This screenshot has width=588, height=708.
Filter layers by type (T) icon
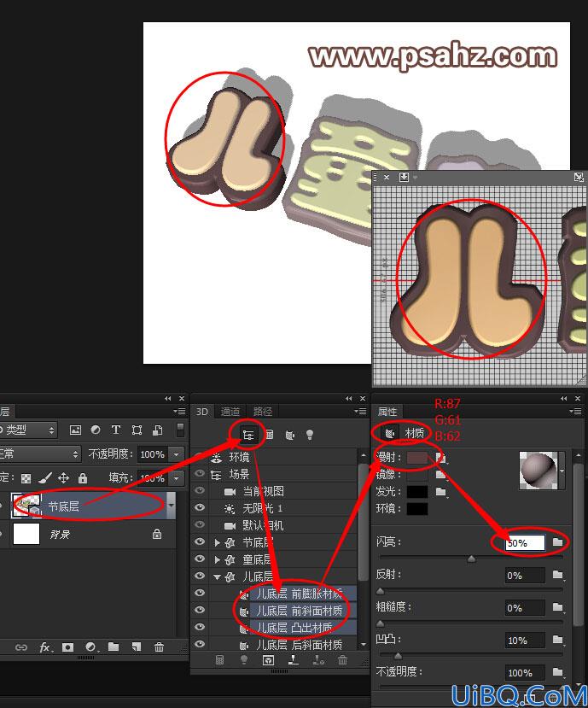116,430
